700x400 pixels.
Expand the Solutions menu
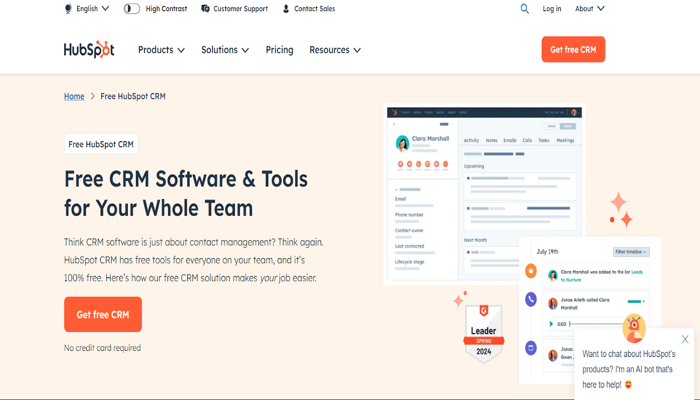coord(225,50)
